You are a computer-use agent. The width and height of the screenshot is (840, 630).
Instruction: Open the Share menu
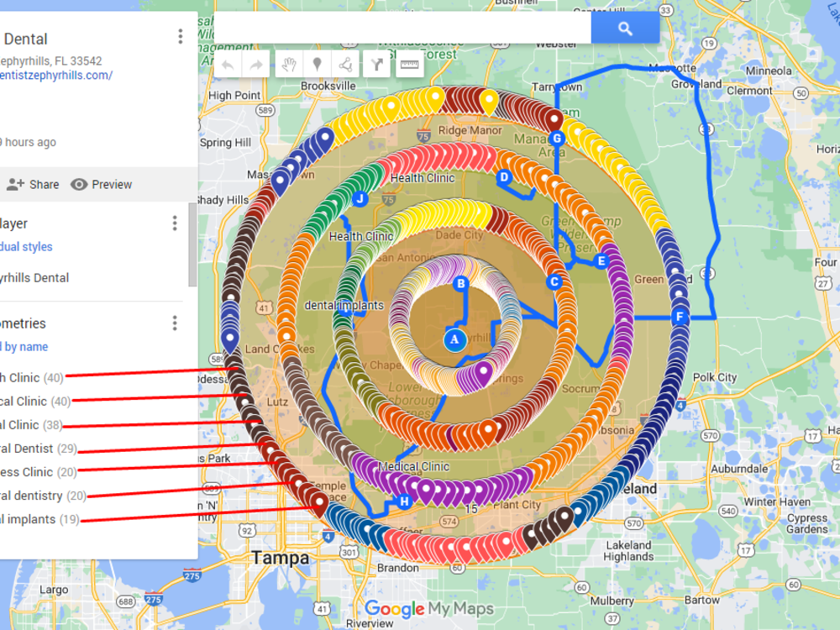pos(32,184)
